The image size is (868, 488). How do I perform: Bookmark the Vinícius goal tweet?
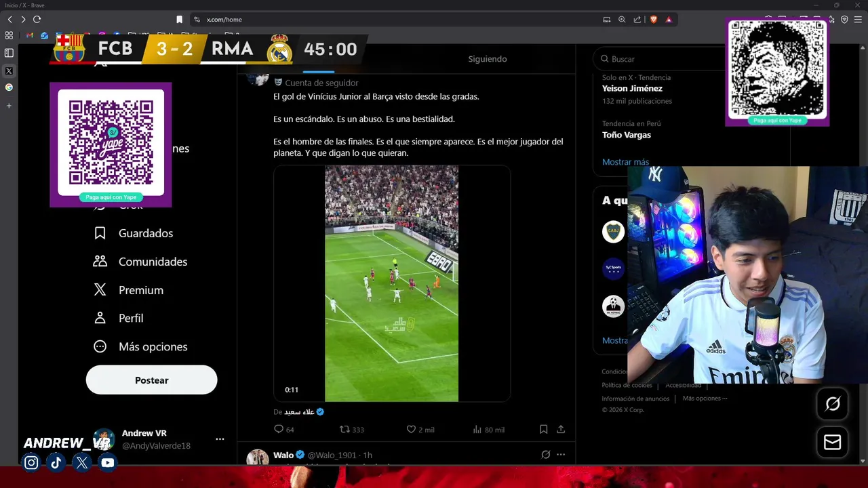[x=543, y=430]
